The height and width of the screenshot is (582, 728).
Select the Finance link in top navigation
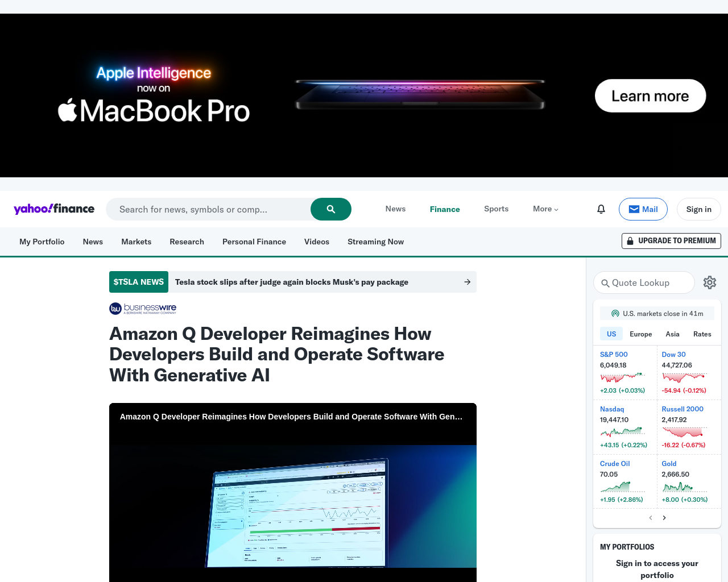coord(445,209)
